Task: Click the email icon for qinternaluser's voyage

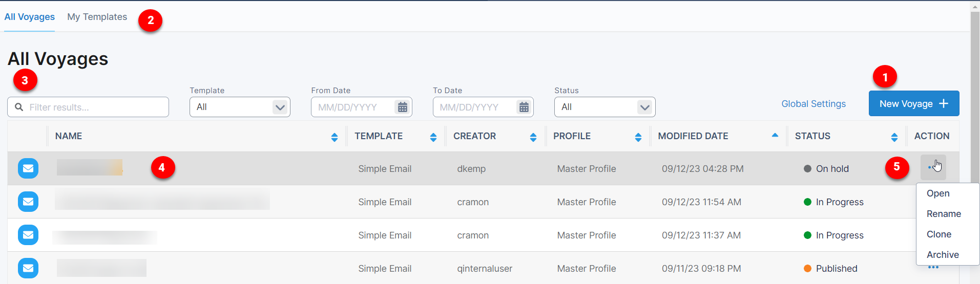Action: [x=28, y=268]
